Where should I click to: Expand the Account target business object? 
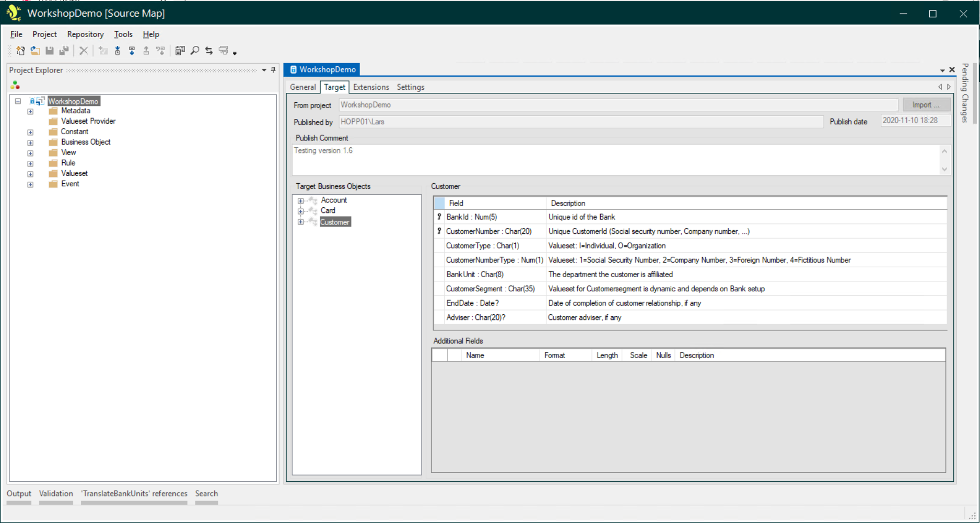tap(300, 200)
